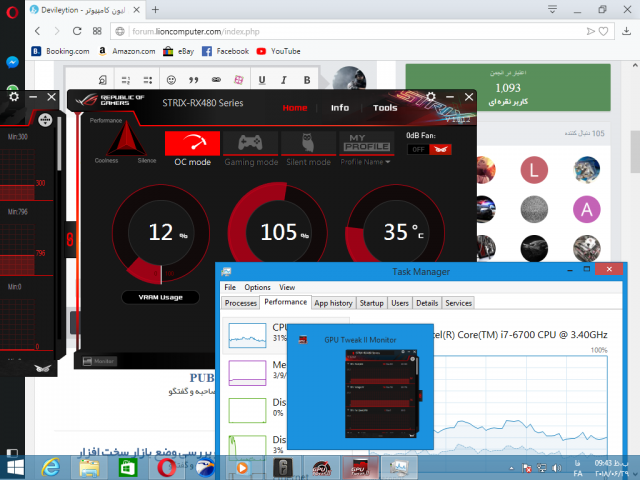The height and width of the screenshot is (480, 640).
Task: Expand the Profile Name dropdown
Action: click(365, 162)
